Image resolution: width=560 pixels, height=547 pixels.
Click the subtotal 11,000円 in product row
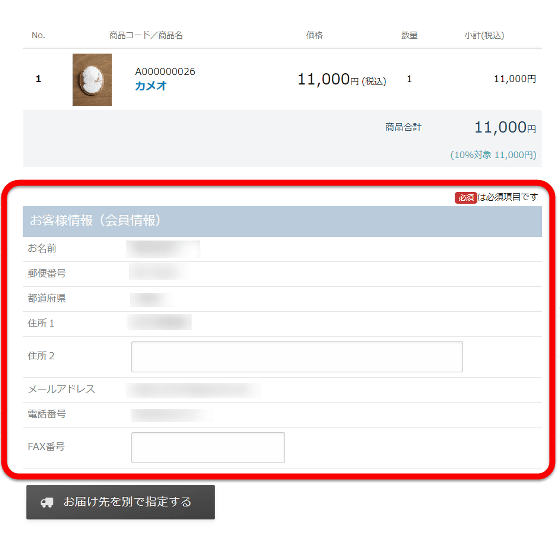click(x=515, y=79)
